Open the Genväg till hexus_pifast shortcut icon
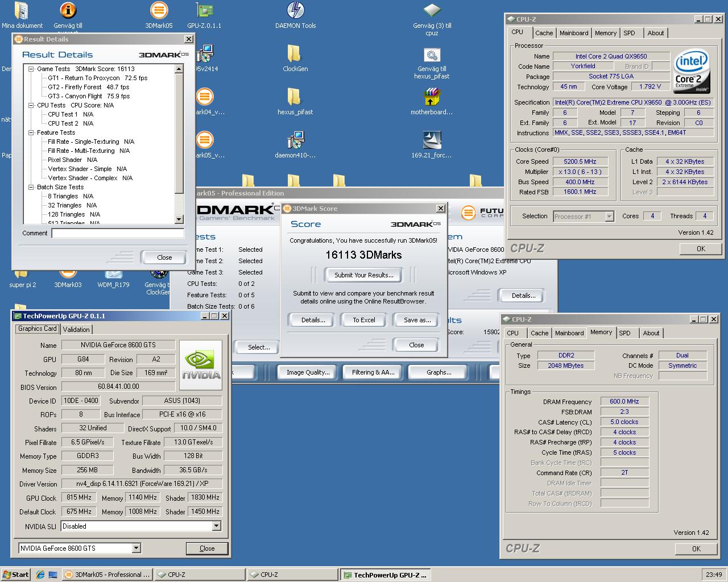Viewport: 728px width, 582px height. click(432, 55)
